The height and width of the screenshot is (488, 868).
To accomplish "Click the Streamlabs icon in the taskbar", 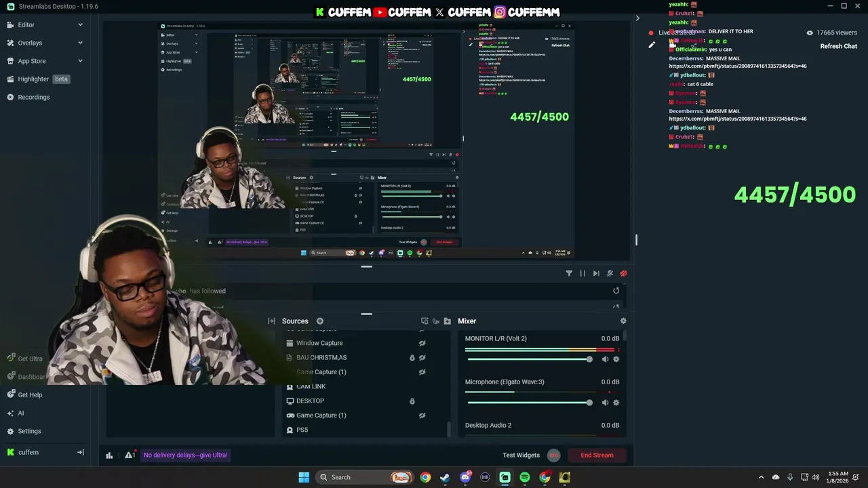I will 505,477.
